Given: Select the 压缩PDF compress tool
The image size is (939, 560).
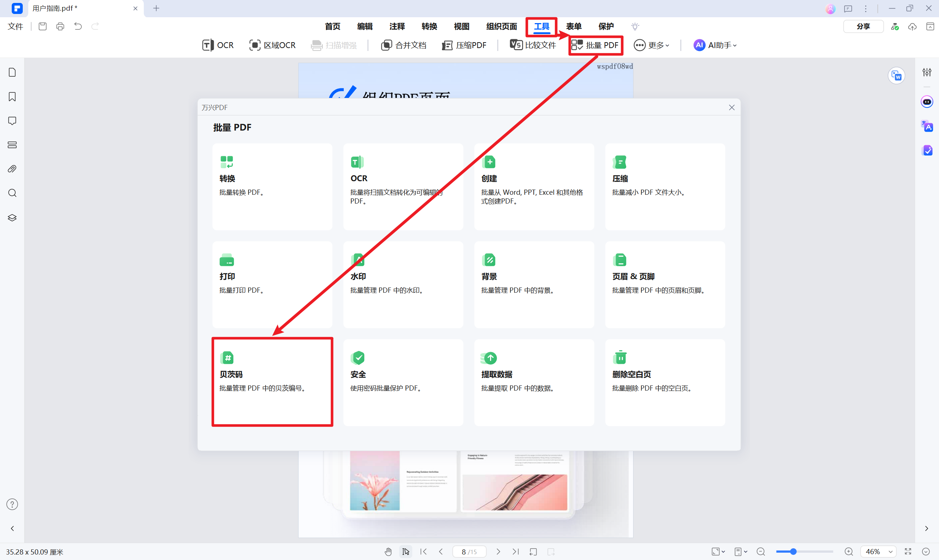Looking at the screenshot, I should (x=464, y=45).
